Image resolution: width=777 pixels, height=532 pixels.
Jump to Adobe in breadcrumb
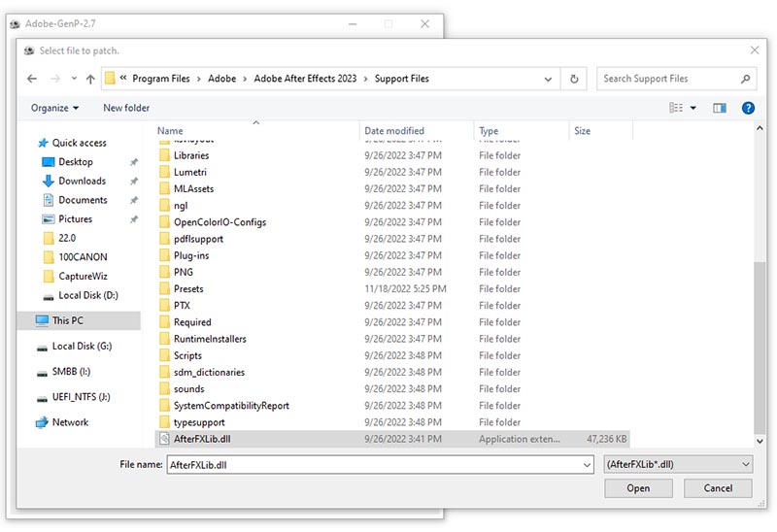222,79
